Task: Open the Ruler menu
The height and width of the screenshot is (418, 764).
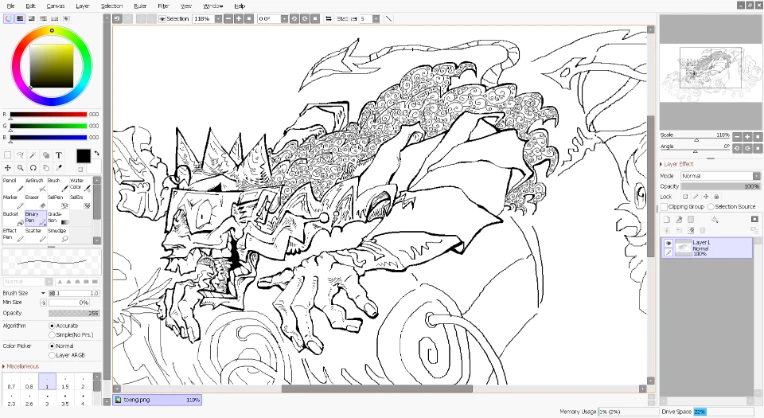Action: (x=140, y=6)
